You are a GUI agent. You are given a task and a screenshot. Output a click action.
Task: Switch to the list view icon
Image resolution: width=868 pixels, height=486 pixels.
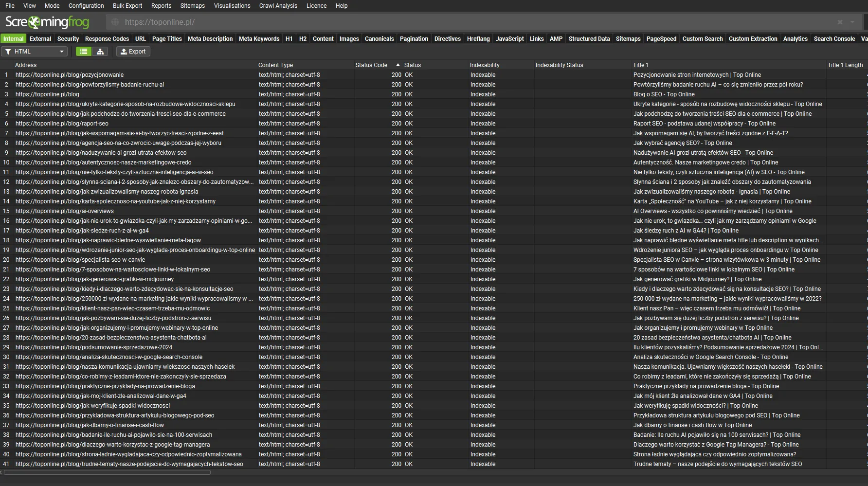click(x=84, y=52)
